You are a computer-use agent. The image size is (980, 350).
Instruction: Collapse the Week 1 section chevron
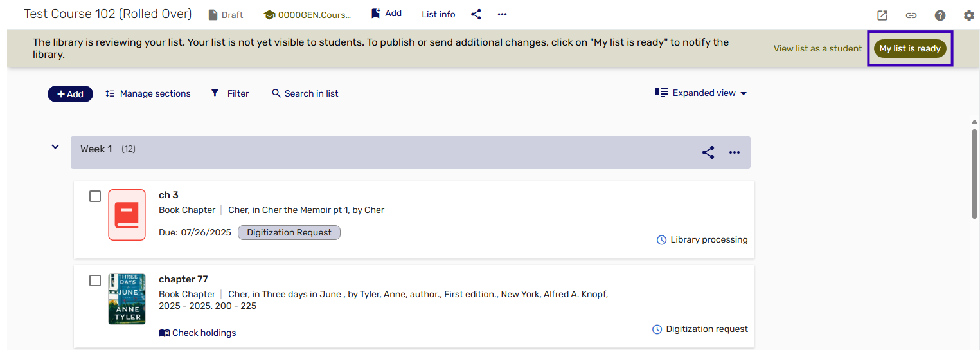[x=55, y=147]
